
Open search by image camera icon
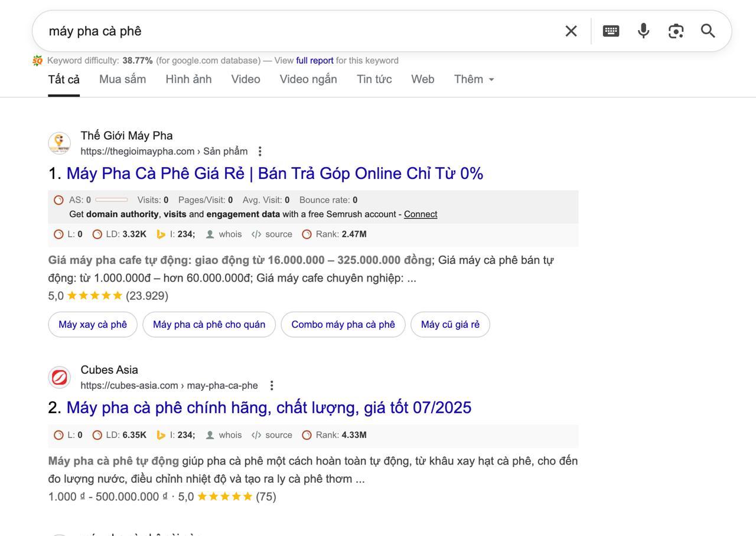(676, 31)
